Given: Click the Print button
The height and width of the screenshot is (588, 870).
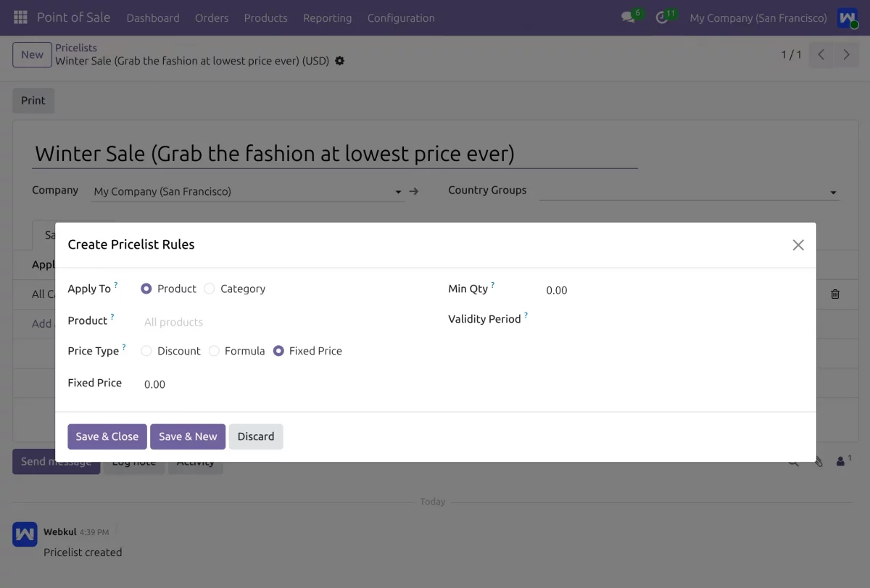Looking at the screenshot, I should 33,101.
